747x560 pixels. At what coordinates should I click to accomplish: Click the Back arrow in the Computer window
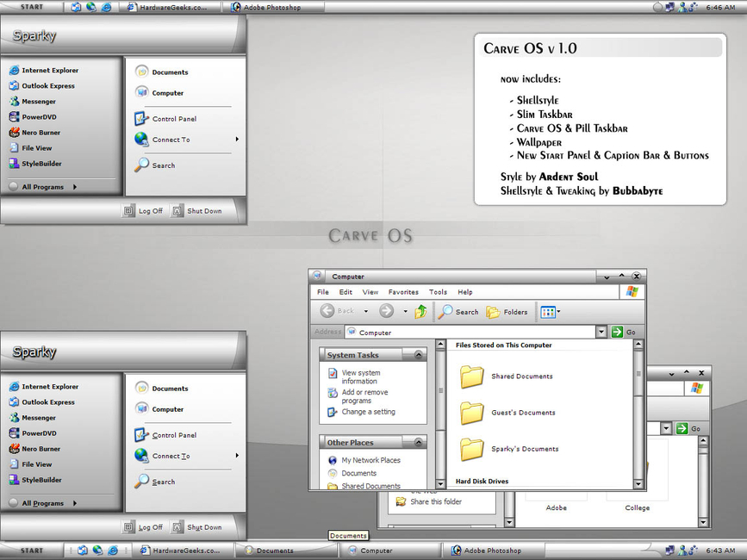point(327,311)
